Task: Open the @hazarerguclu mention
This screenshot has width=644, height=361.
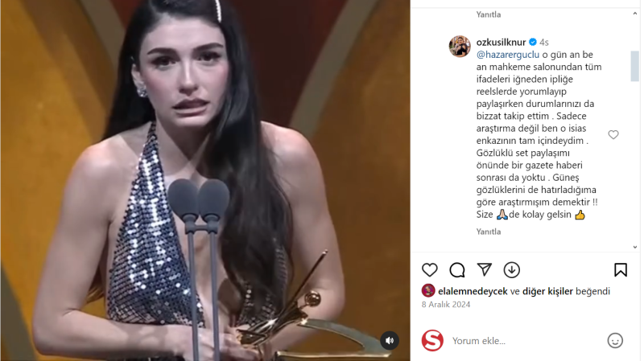Action: coord(508,55)
